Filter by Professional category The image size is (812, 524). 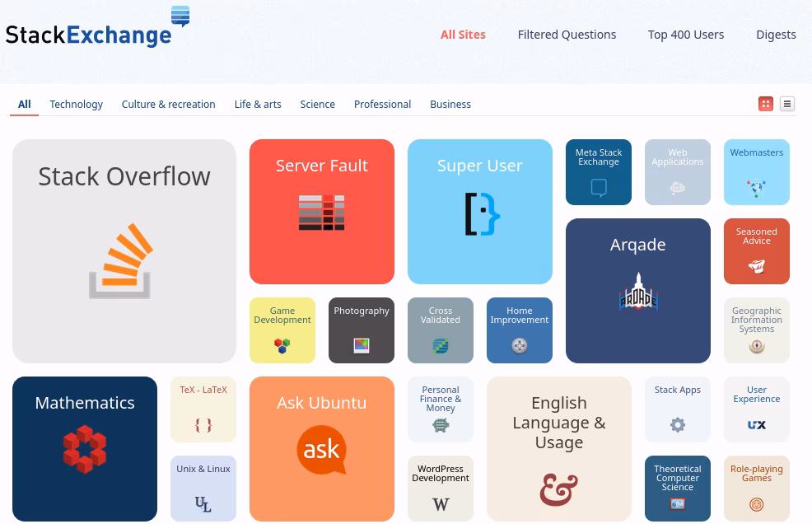pyautogui.click(x=382, y=104)
